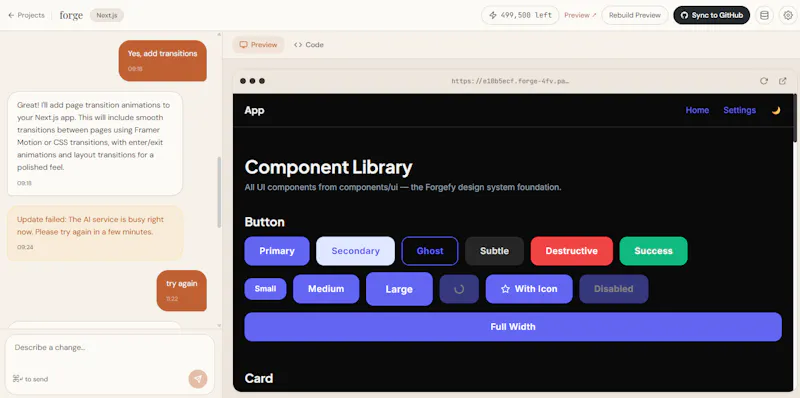Click the 'Yes, add transitions' message
Screen dimensions: 800x398
point(163,61)
